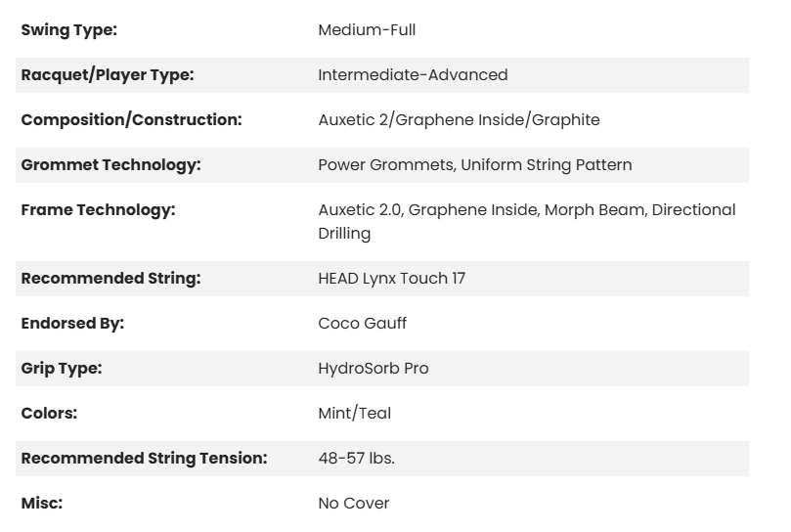Select the "Medium-Full" swing type value
Image resolution: width=791 pixels, height=532 pixels.
click(x=367, y=30)
